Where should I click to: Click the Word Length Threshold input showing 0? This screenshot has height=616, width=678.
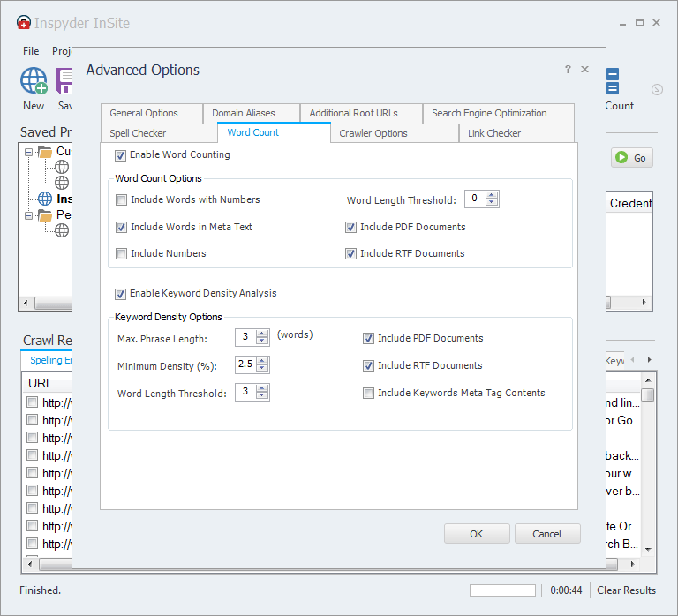[x=475, y=199]
